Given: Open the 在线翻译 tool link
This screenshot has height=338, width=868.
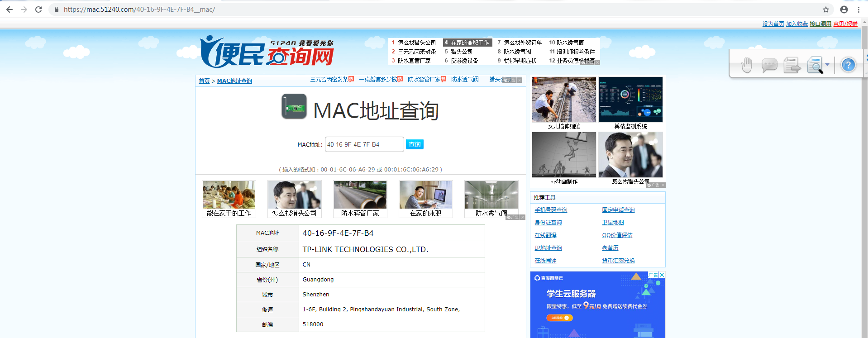Looking at the screenshot, I should 545,235.
